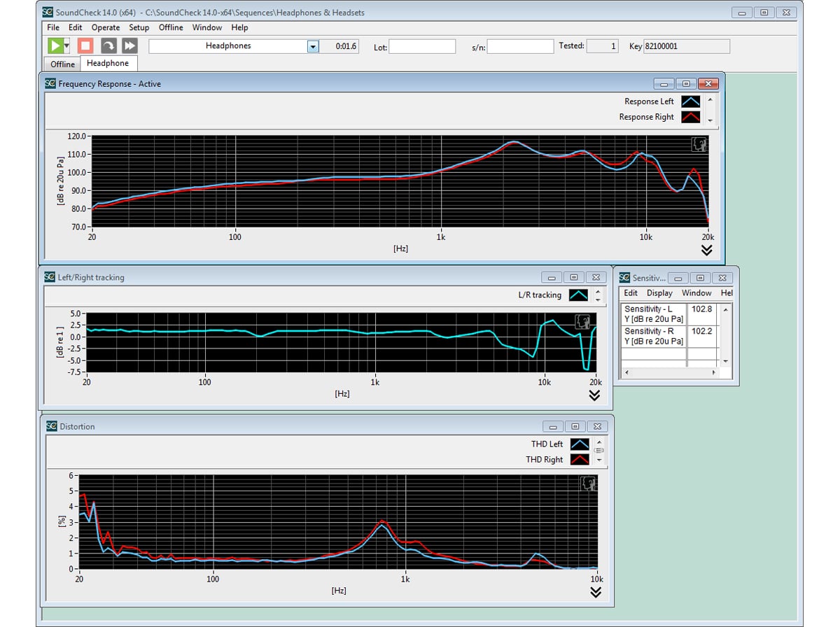Click the Response Left legend swatch

690,101
